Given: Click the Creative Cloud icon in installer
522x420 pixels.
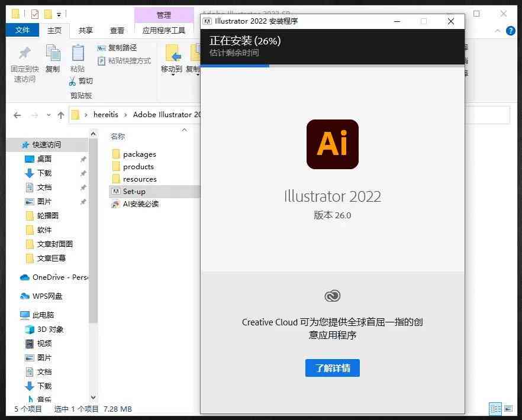Looking at the screenshot, I should coord(332,296).
